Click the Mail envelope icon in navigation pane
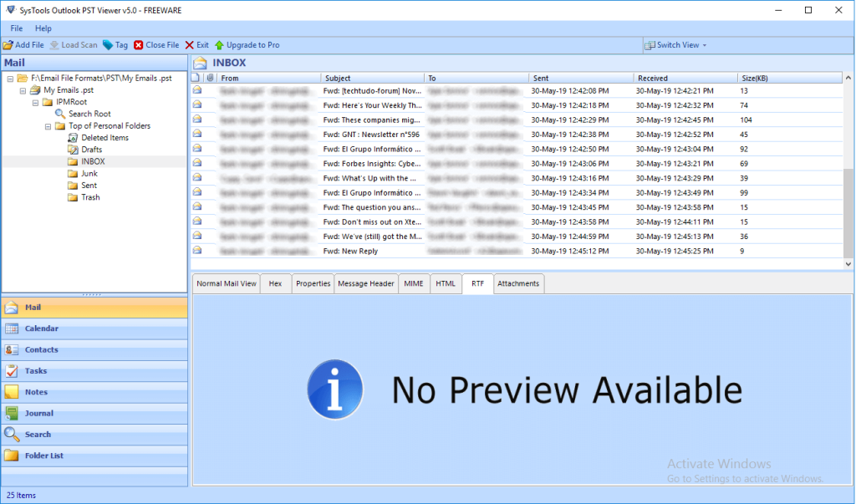 [x=12, y=308]
